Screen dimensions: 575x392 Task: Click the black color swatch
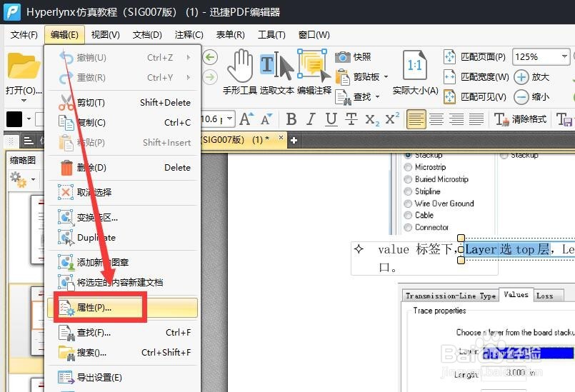(14, 119)
